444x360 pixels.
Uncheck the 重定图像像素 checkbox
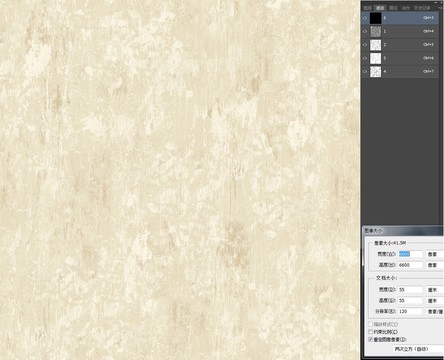(370, 339)
